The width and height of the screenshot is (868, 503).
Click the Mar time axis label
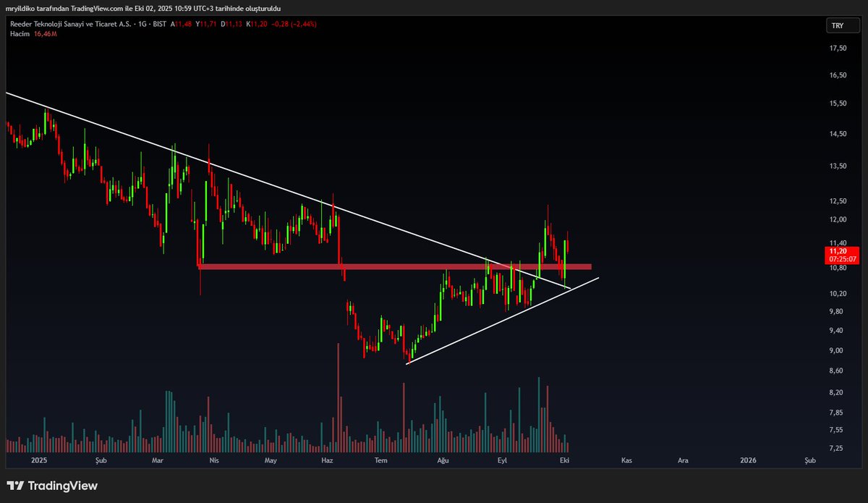coord(158,460)
